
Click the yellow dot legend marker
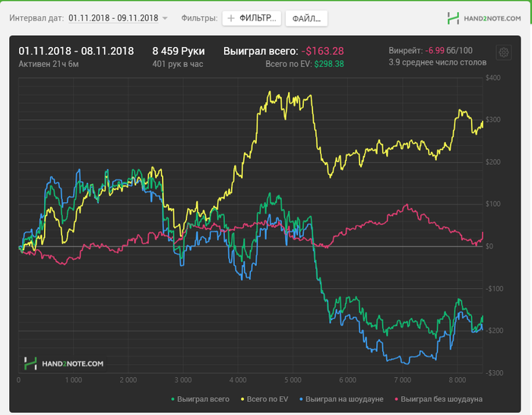[242, 399]
